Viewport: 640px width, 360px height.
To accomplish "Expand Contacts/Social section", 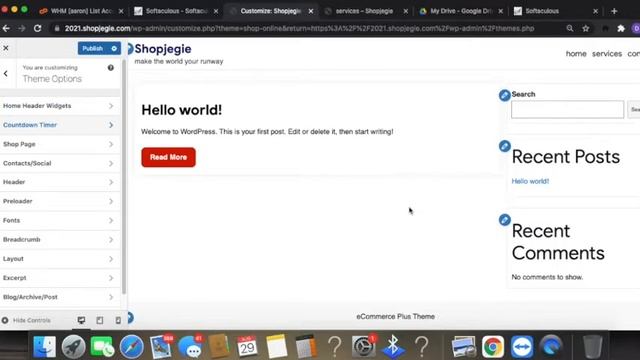I will (60, 163).
